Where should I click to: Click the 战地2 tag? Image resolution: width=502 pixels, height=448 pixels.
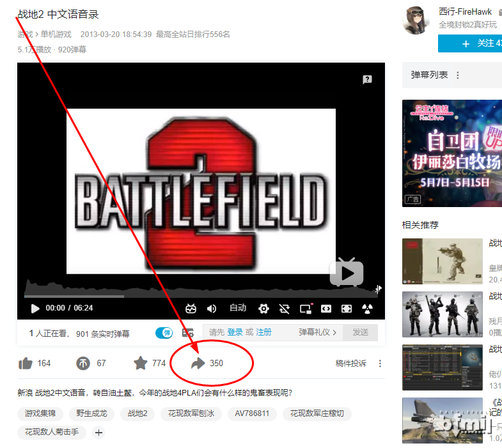coord(137,413)
